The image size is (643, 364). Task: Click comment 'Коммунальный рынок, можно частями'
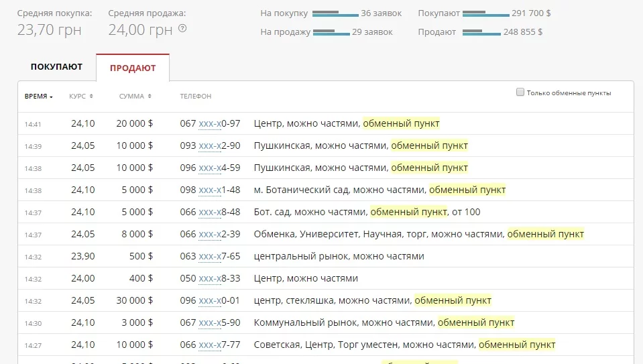pos(344,322)
